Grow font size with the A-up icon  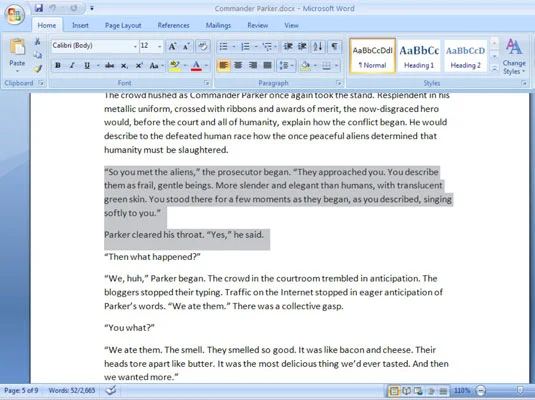[x=172, y=46]
